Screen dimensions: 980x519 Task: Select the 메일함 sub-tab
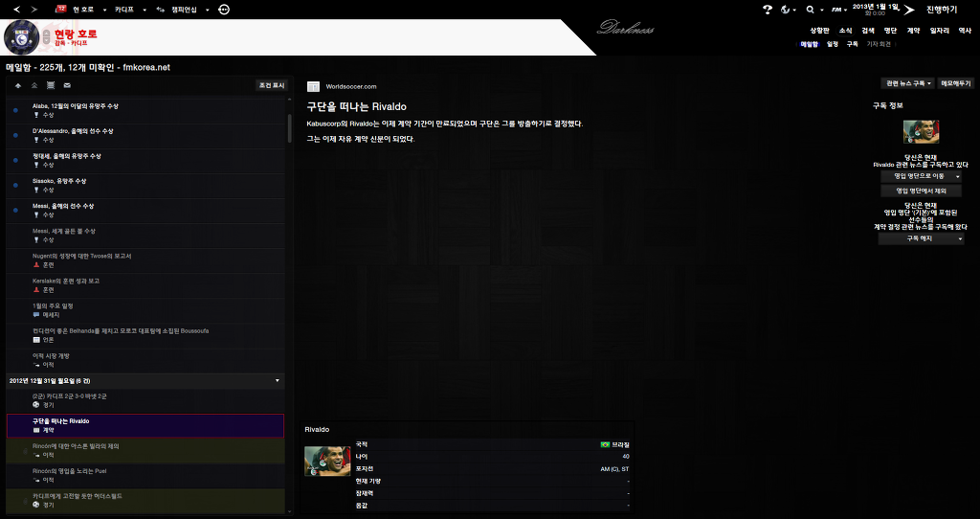(x=810, y=44)
